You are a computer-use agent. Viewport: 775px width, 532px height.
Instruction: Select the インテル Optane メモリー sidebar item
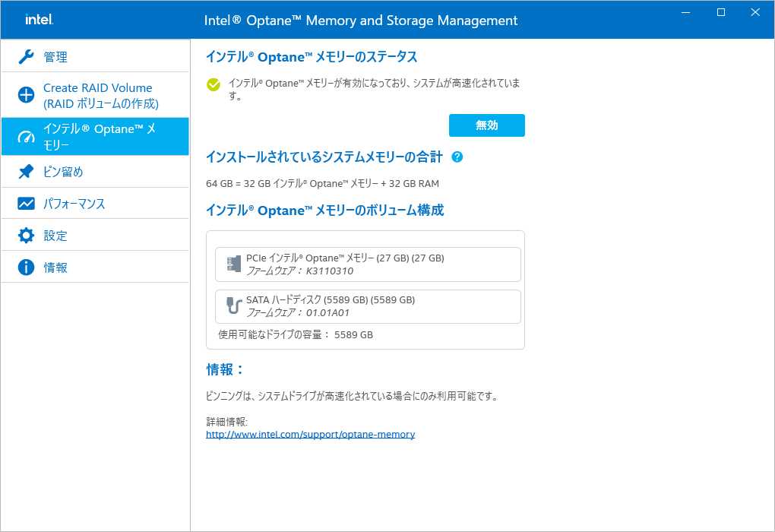click(95, 137)
